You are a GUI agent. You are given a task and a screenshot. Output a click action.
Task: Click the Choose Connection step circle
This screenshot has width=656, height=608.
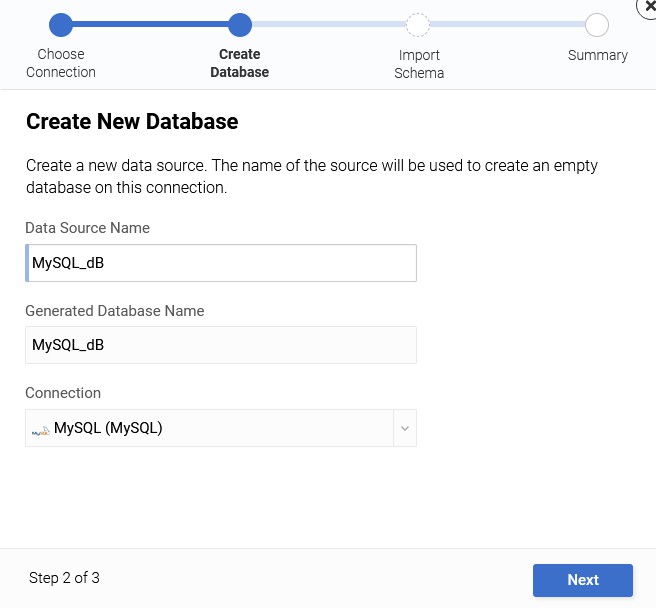61,25
